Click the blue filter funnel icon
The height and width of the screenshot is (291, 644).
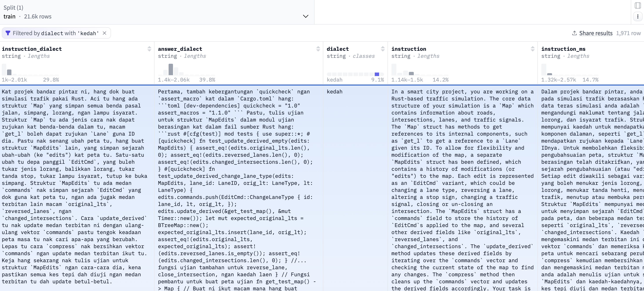coord(8,33)
